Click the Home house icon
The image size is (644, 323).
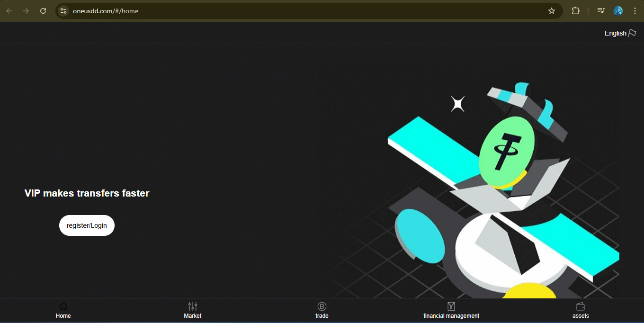coord(63,306)
